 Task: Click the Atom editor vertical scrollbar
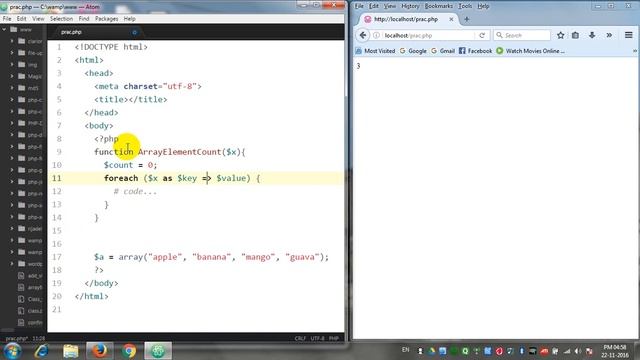tap(346, 69)
